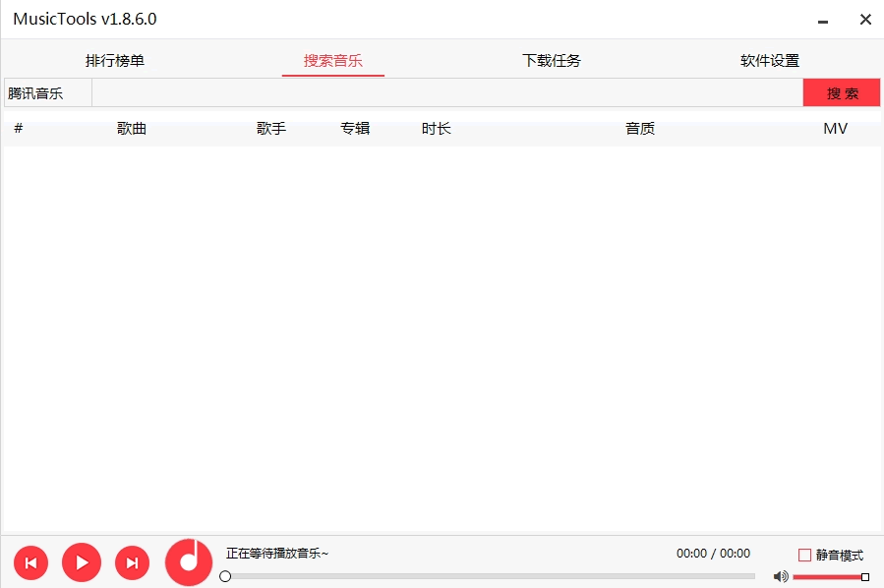Play the current track

[x=82, y=562]
